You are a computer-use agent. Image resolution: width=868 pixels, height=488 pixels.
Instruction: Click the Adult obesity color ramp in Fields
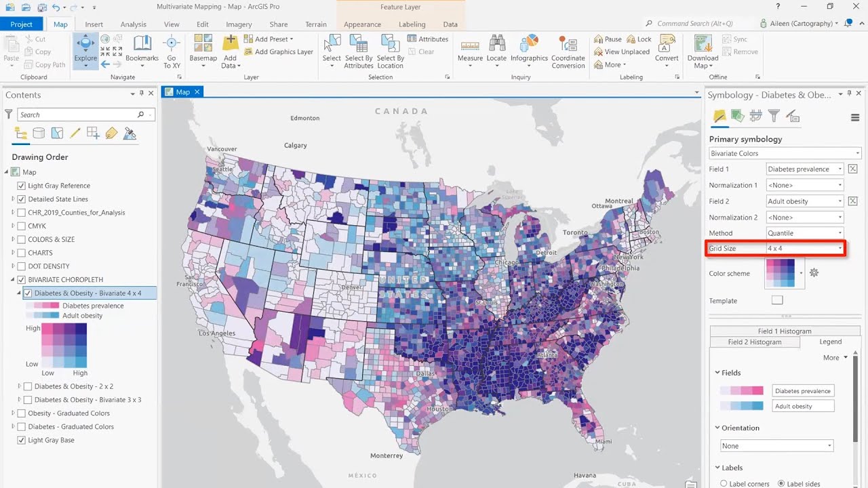(x=742, y=406)
